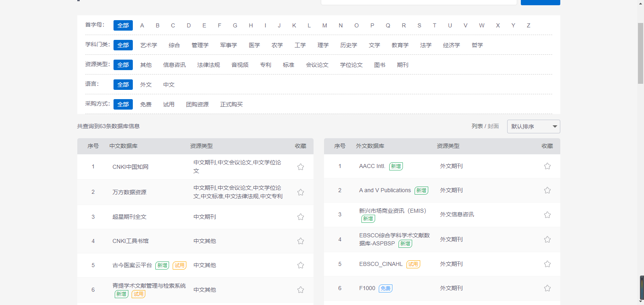Filter by first letter C
Screen dimensions: 644x305
tap(173, 25)
